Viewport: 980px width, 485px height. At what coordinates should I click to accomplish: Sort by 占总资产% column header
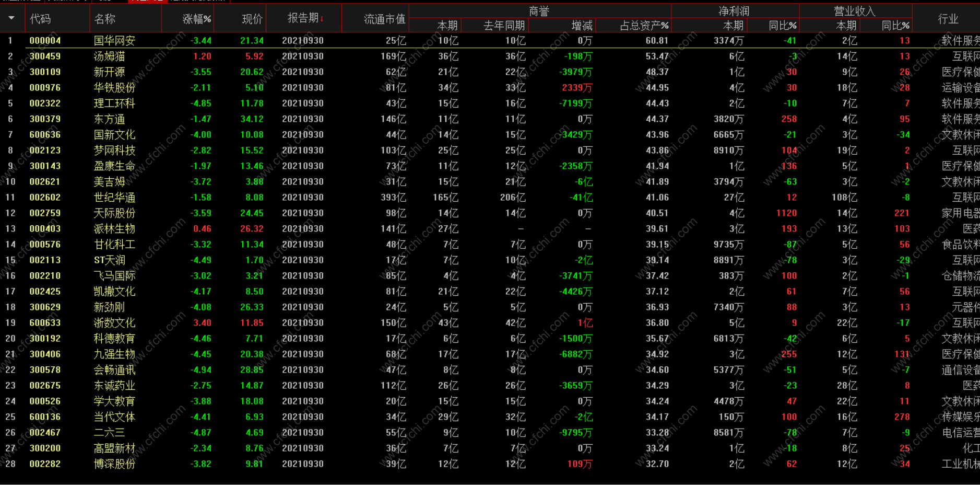[644, 25]
